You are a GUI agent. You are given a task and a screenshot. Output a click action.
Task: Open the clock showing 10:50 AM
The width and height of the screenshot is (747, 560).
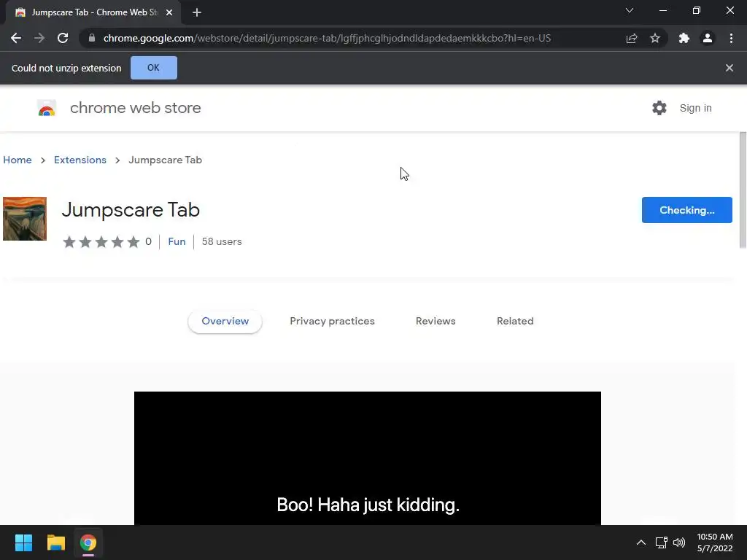point(715,542)
